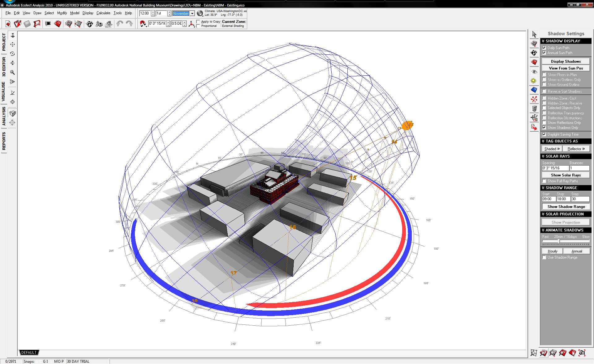594x364 pixels.
Task: Click the Show Shadow Range button
Action: (566, 207)
